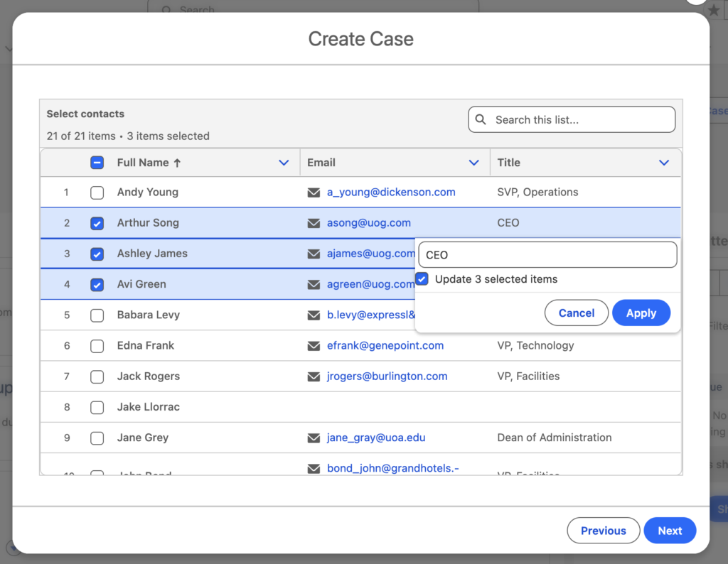
Task: Click the envelope icon beside bond_john@grandhotels email
Action: (314, 469)
